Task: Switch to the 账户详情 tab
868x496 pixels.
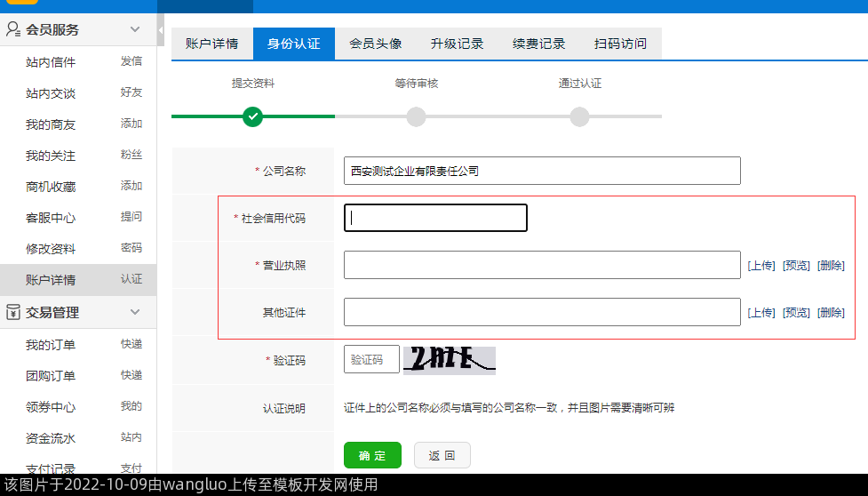Action: [x=211, y=44]
